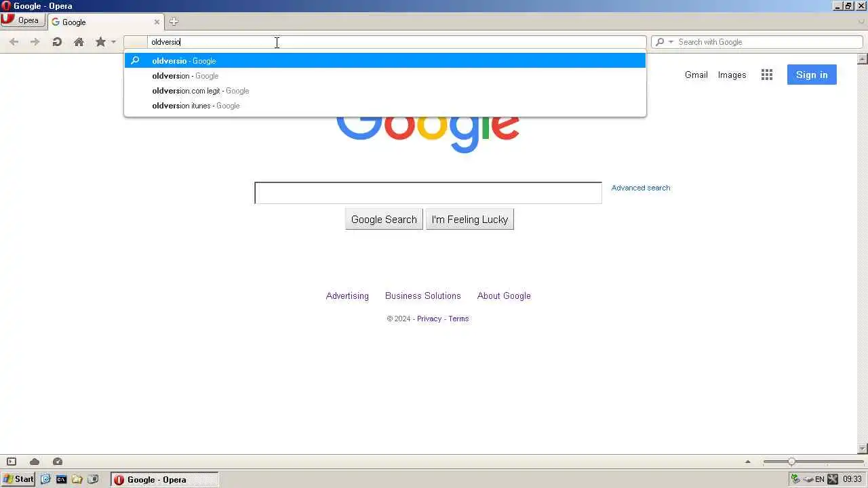This screenshot has width=868, height=488.
Task: Open the Advertising link
Action: 347,296
